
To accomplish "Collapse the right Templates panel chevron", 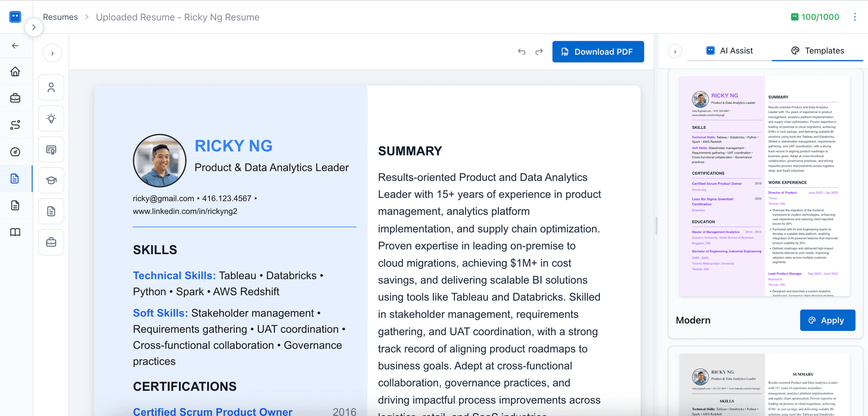I will pos(675,51).
